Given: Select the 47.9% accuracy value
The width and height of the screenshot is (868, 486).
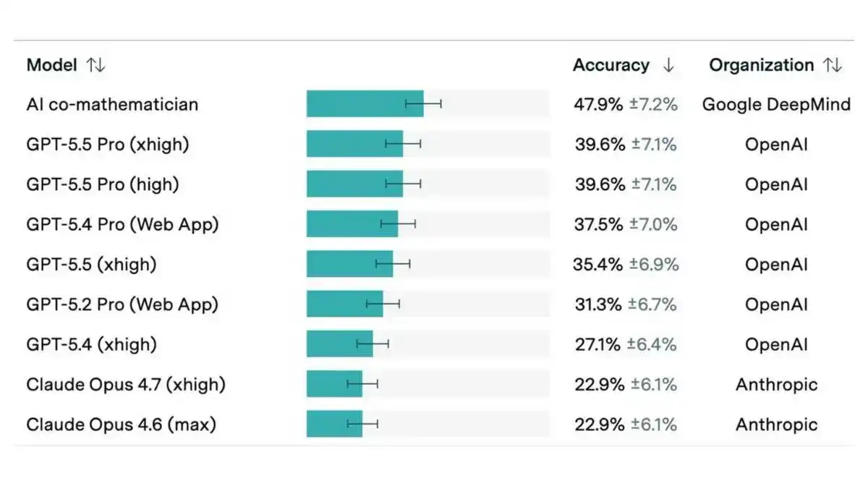Looking at the screenshot, I should 598,104.
